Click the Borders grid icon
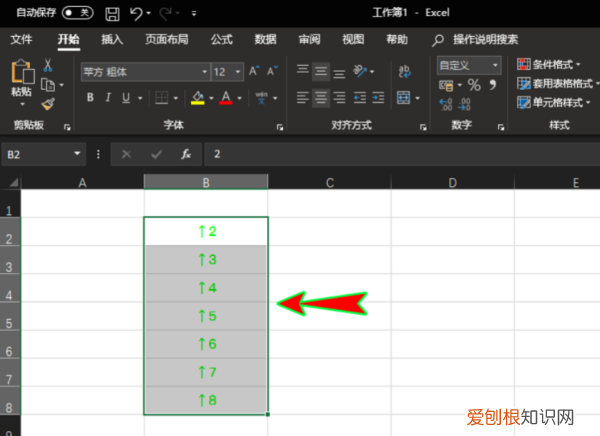 coord(161,98)
